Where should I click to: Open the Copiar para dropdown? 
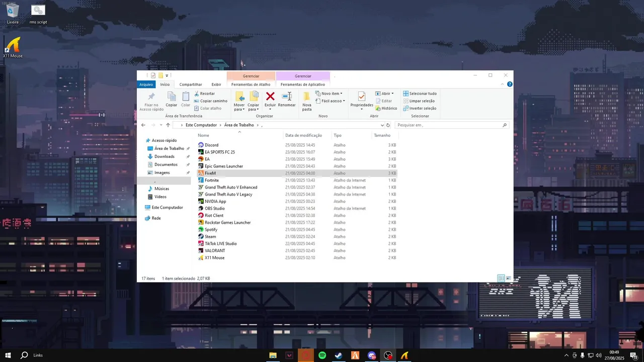tap(254, 107)
